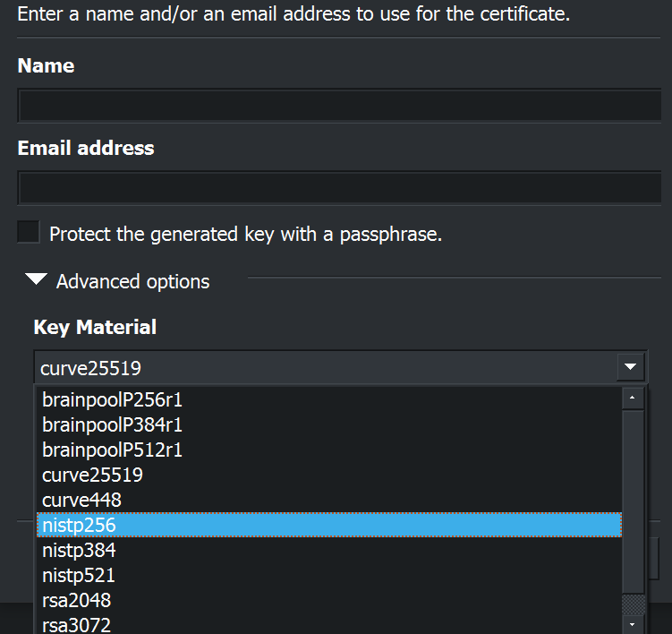Click the Name input field

coord(338,106)
